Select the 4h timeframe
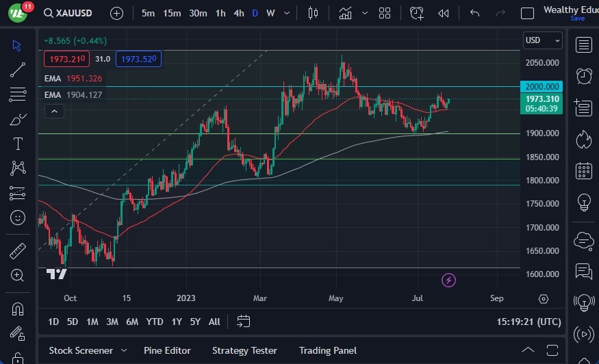 point(238,13)
